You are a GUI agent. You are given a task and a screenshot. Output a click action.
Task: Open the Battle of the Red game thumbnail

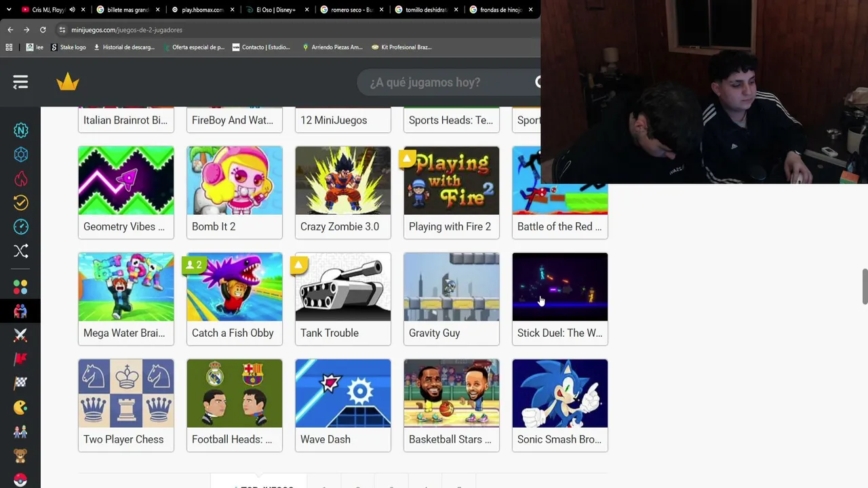coord(560,180)
